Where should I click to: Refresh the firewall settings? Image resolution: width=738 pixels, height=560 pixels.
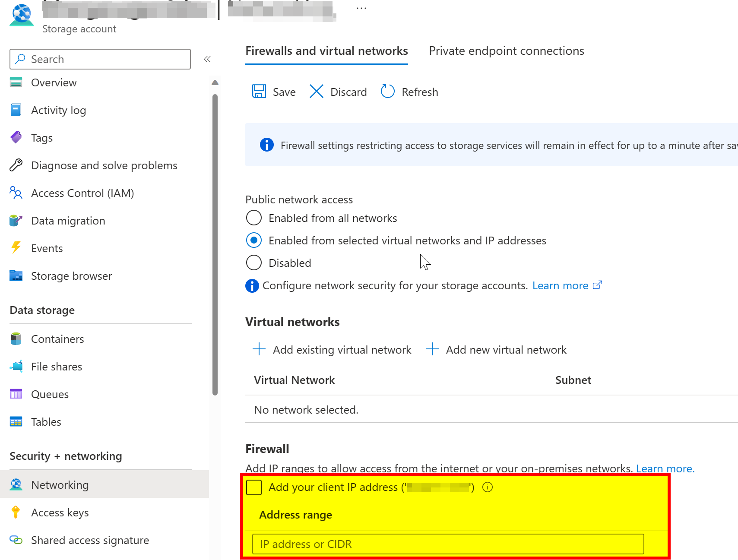point(409,92)
